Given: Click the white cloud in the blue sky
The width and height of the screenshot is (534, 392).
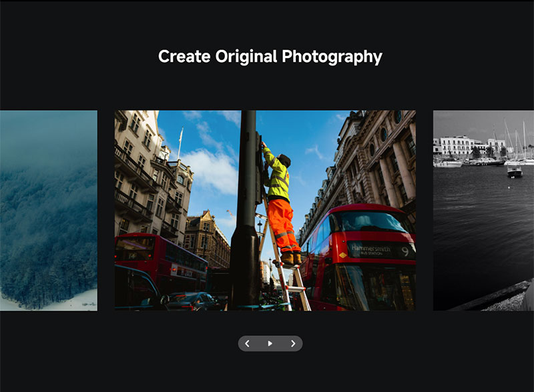Looking at the screenshot, I should pyautogui.click(x=210, y=169).
